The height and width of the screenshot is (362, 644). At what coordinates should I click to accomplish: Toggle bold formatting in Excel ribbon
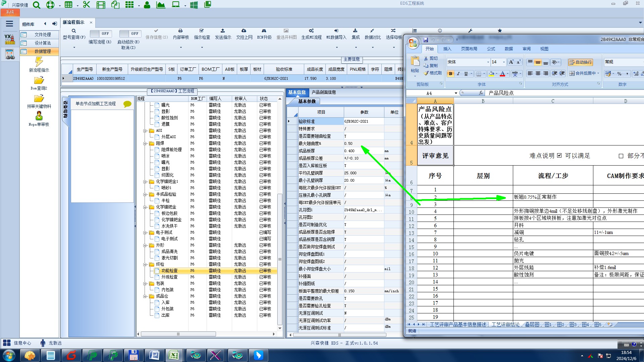click(x=450, y=74)
